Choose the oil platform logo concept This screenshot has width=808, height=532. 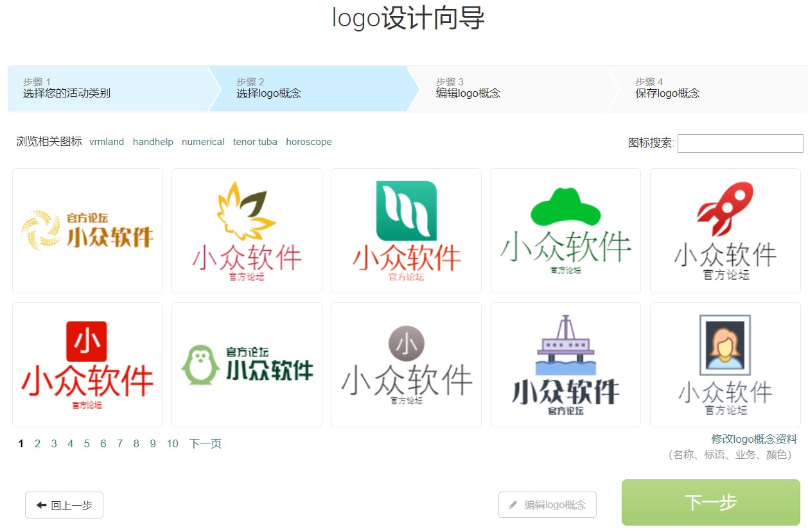[565, 365]
